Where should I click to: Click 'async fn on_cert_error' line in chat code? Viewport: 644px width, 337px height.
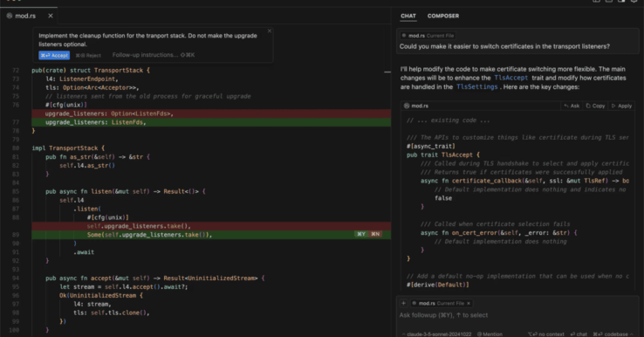(498, 232)
